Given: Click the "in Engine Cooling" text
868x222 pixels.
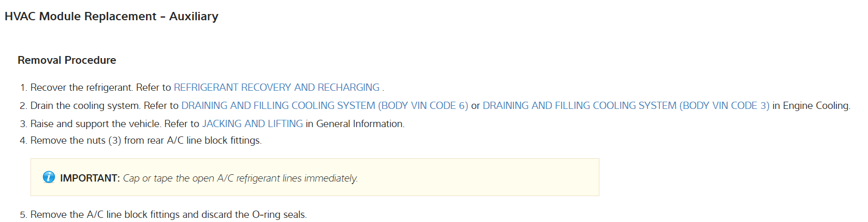Looking at the screenshot, I should (811, 106).
